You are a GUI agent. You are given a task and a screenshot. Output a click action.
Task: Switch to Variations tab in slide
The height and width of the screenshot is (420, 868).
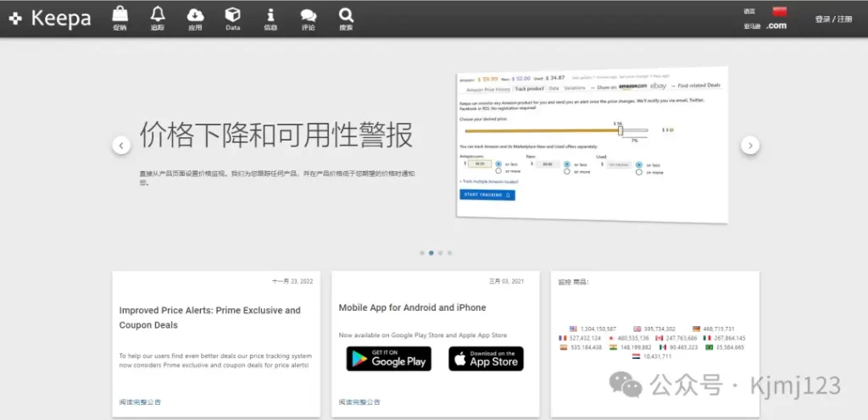[575, 88]
